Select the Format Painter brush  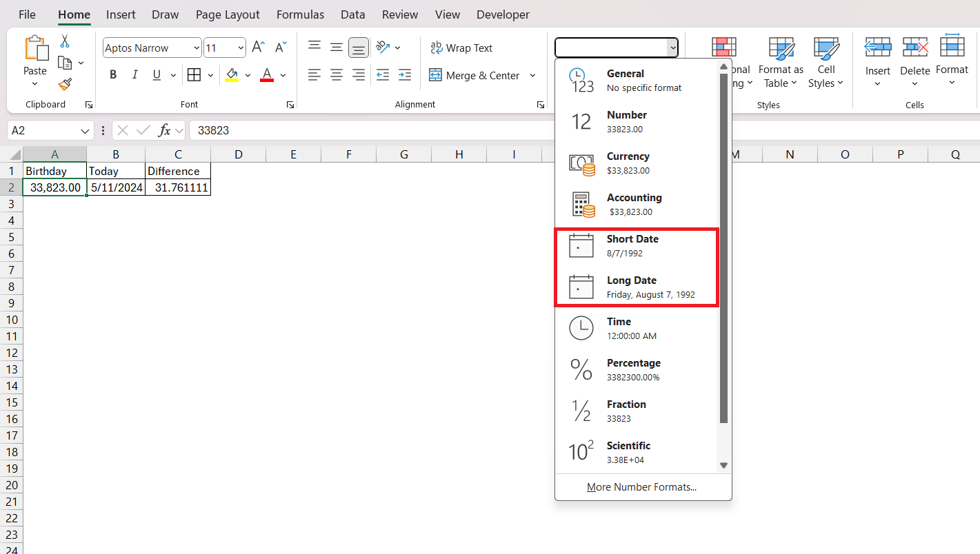pyautogui.click(x=65, y=84)
